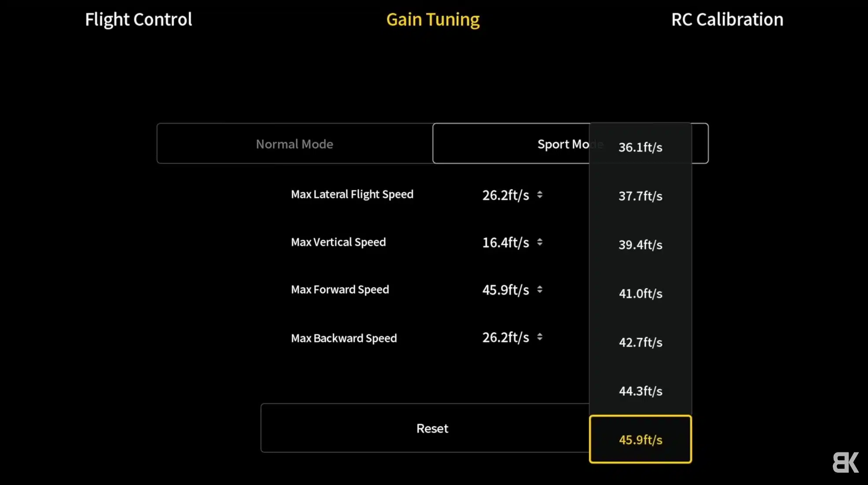Select the 42.7ft/s speed option
Image resolution: width=868 pixels, height=485 pixels.
pos(640,342)
